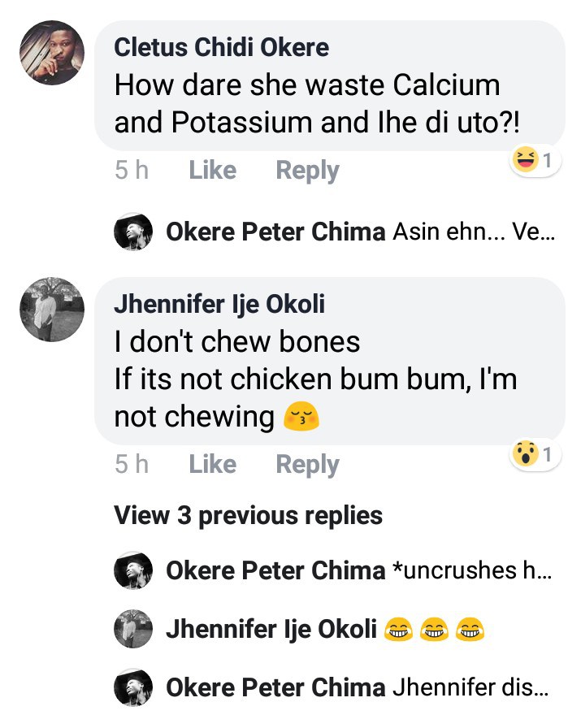Viewport: 581px width, 728px height.
Task: Click the 5 h timestamp under Cletus's comment
Action: 132,171
